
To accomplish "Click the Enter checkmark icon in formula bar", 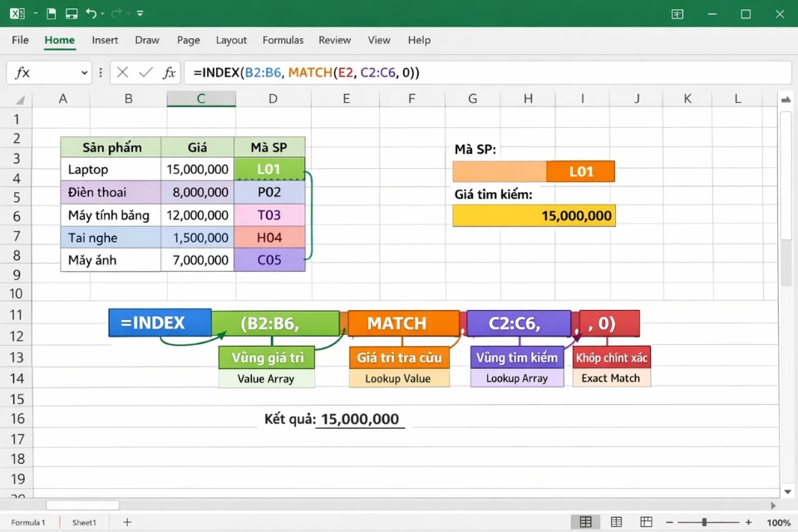I will coord(145,72).
